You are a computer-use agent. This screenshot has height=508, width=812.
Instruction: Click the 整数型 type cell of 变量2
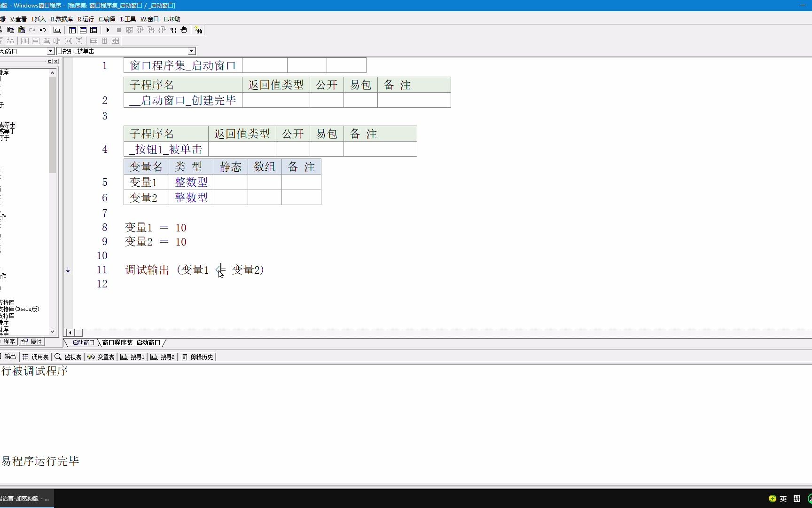(191, 198)
